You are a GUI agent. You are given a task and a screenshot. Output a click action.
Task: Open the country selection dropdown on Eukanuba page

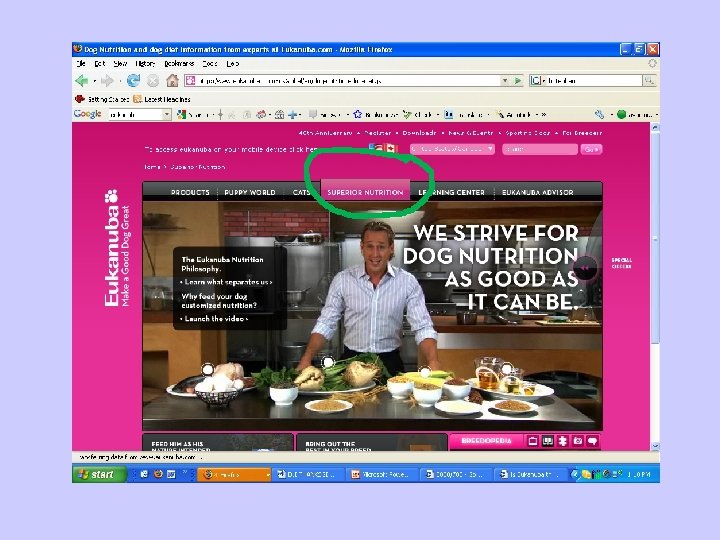tap(452, 149)
